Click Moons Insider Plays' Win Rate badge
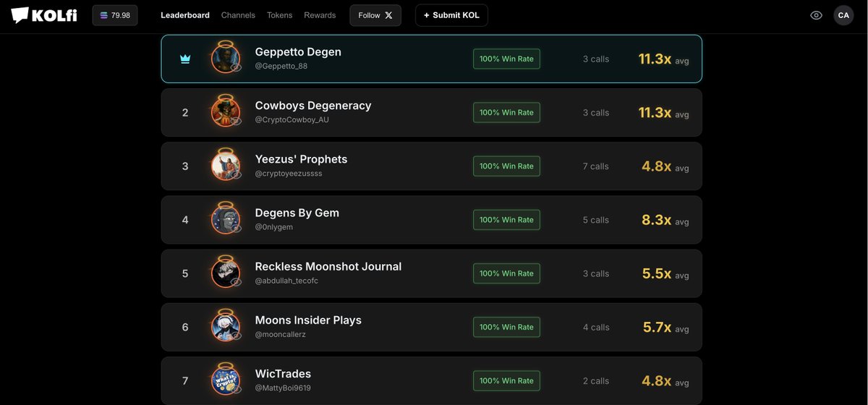Viewport: 868px width, 405px height. (x=506, y=327)
